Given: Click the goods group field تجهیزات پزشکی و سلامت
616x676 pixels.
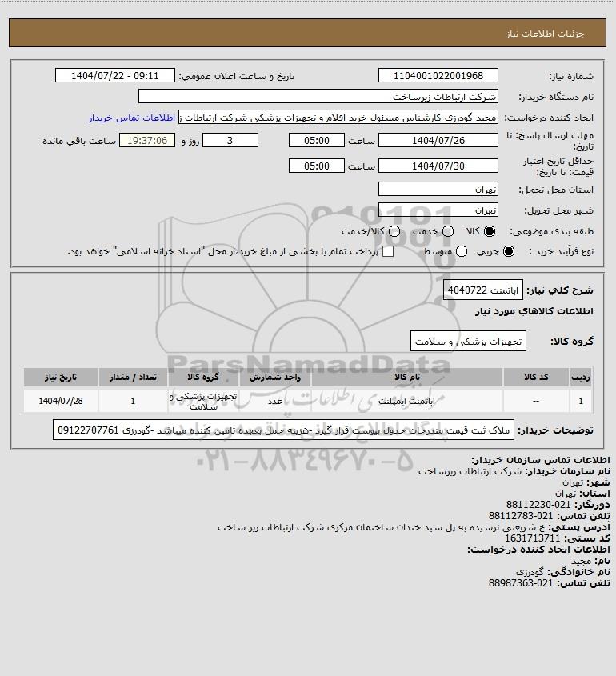Looking at the screenshot, I should pyautogui.click(x=468, y=341).
